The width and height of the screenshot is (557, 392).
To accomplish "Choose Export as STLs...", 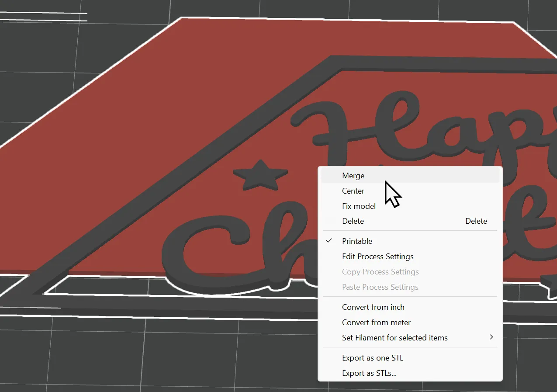I will pyautogui.click(x=410, y=373).
